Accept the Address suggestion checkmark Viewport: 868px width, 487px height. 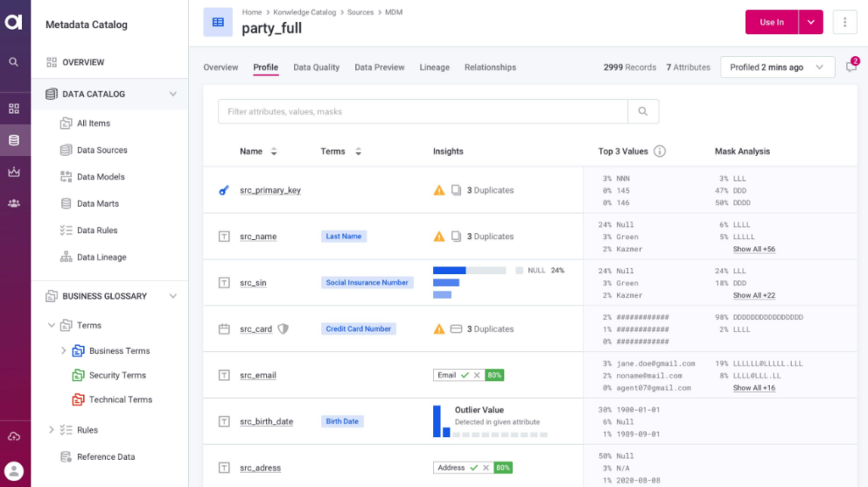[474, 467]
